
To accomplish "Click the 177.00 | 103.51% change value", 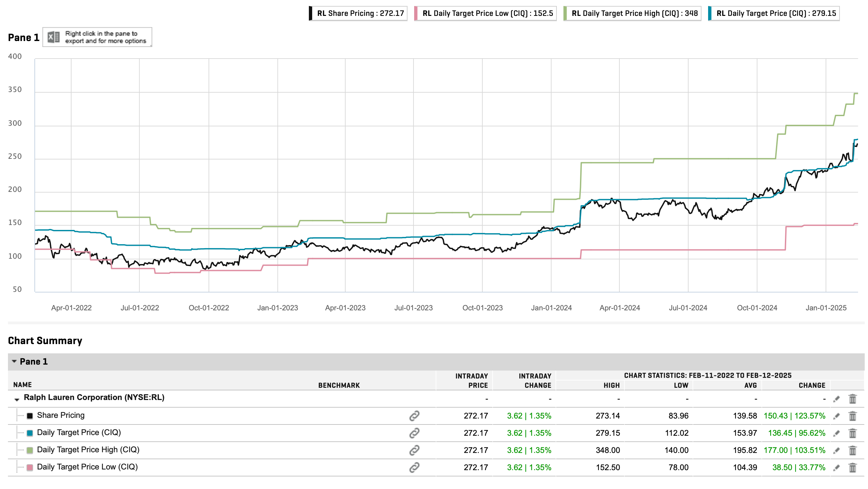I will (x=795, y=450).
